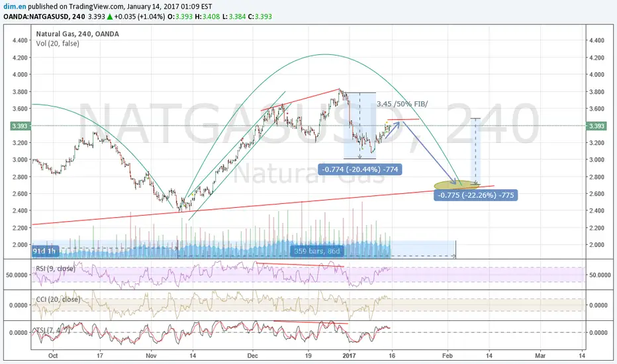The image size is (617, 364).
Task: Click the -0.775 (-22.26%) -775 measurement label
Action: pyautogui.click(x=476, y=195)
